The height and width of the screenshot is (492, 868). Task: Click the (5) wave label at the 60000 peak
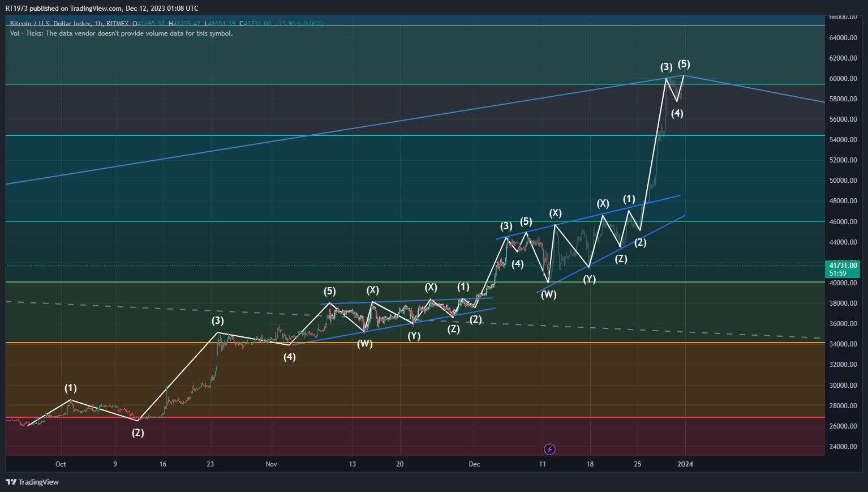[x=684, y=64]
